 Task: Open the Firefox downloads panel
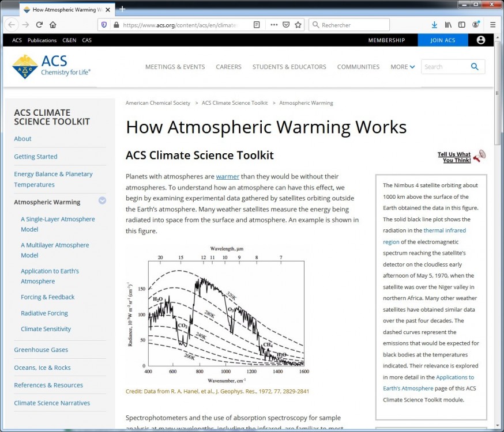point(434,25)
